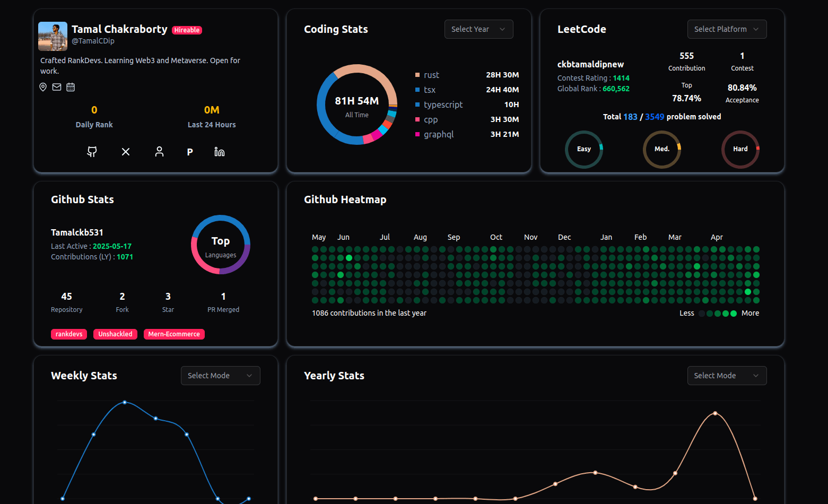
Task: Click the tsx legend color square
Action: [417, 90]
